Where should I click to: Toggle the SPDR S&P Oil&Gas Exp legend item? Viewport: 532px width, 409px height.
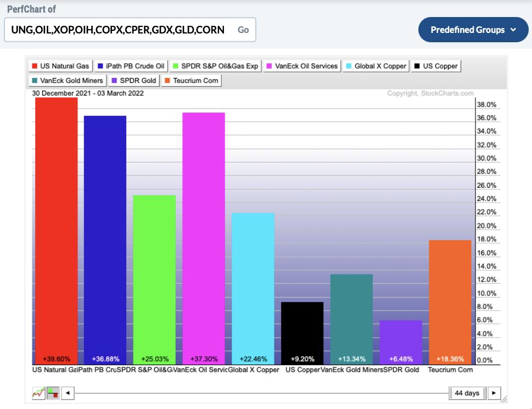click(215, 66)
